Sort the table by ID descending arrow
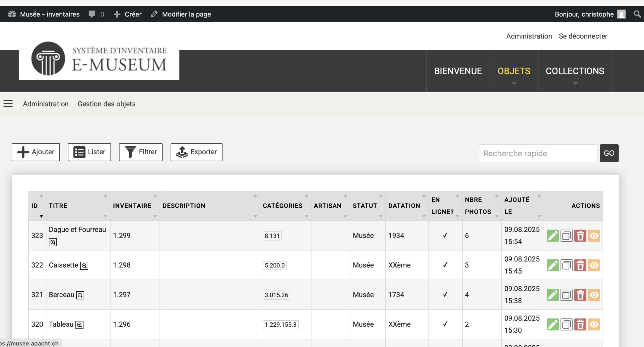 point(41,216)
